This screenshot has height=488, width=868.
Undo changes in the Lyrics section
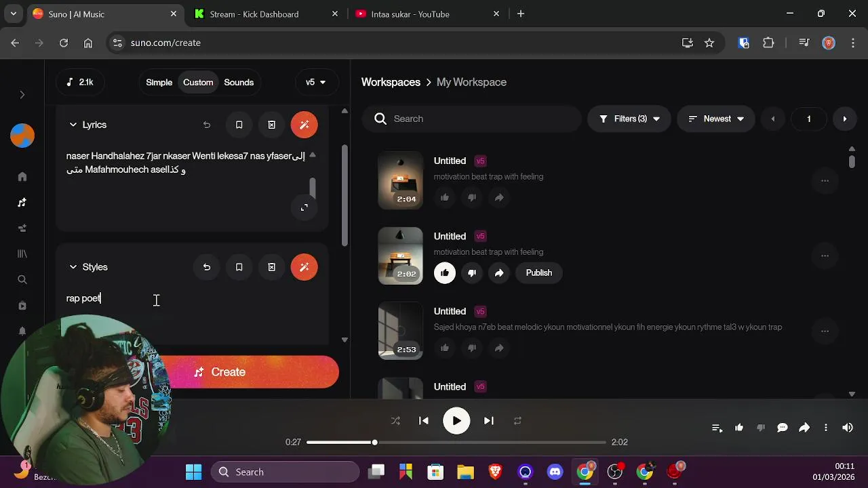pos(207,125)
